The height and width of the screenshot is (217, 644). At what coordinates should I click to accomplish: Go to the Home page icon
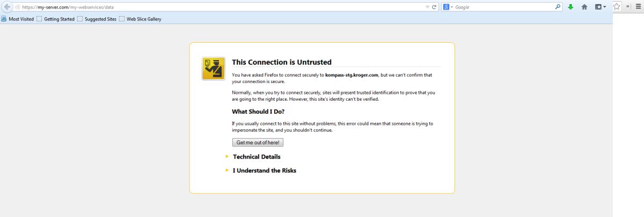584,8
